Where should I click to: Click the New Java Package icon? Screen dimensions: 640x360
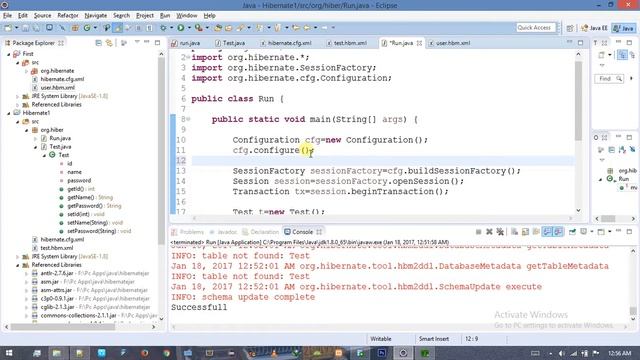75,28
